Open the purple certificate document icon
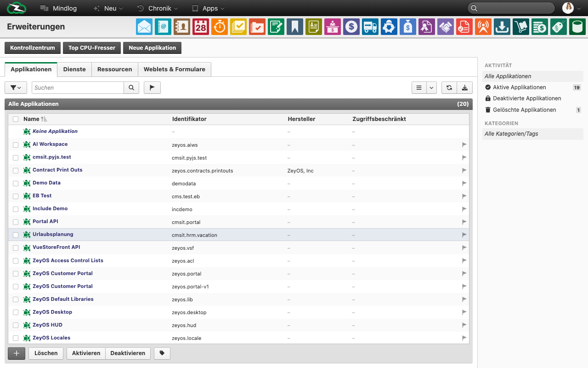The height and width of the screenshot is (368, 588). [x=427, y=27]
